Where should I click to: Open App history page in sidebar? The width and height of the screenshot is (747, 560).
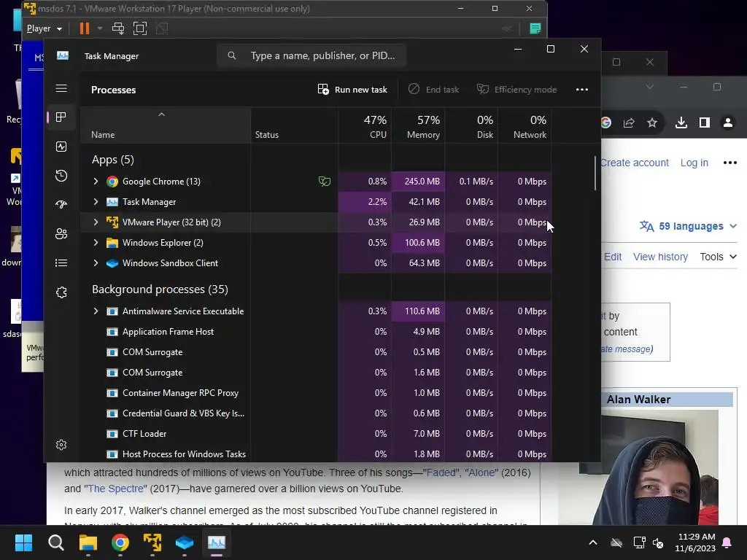tap(61, 176)
